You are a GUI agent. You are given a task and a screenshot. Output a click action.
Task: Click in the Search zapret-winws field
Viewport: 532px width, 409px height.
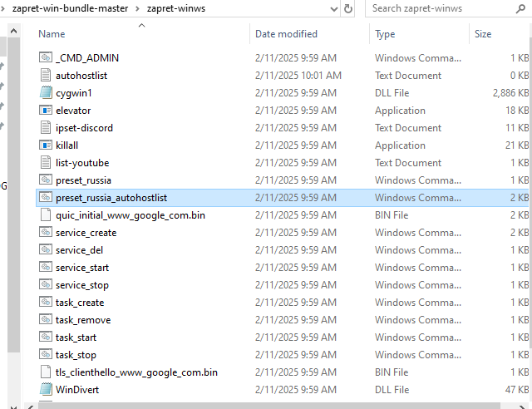441,8
